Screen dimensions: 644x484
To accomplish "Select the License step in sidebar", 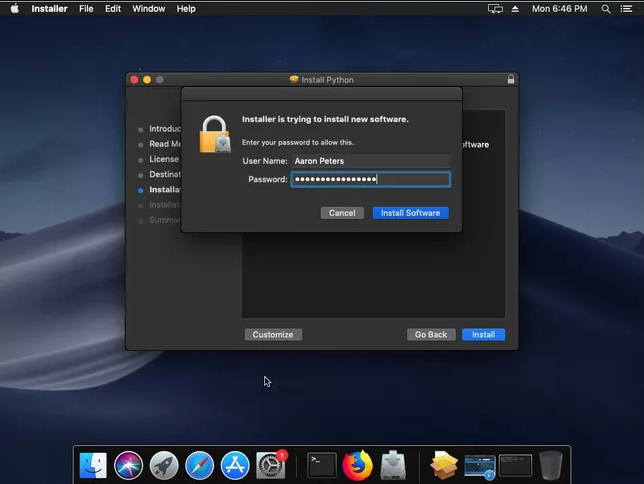I will coord(163,159).
